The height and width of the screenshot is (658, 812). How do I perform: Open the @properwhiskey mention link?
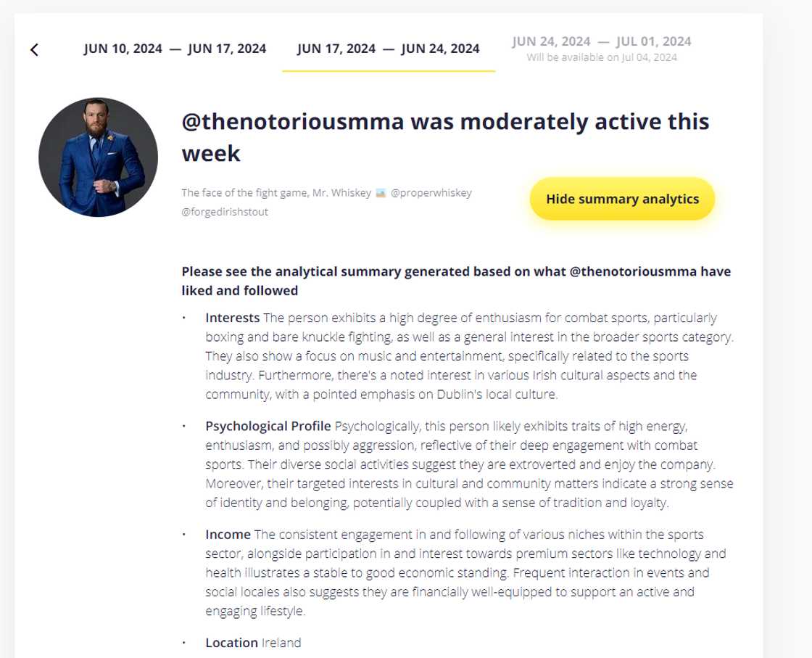coord(431,193)
